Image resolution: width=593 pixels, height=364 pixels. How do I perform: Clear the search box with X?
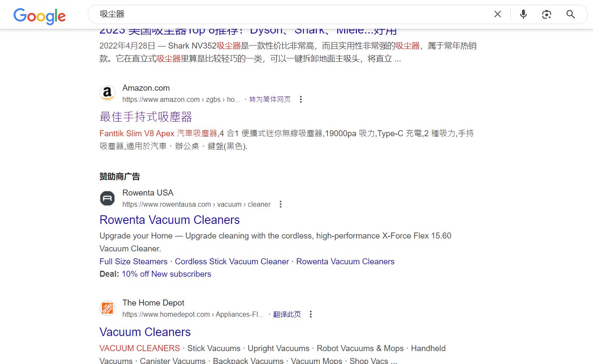[497, 14]
